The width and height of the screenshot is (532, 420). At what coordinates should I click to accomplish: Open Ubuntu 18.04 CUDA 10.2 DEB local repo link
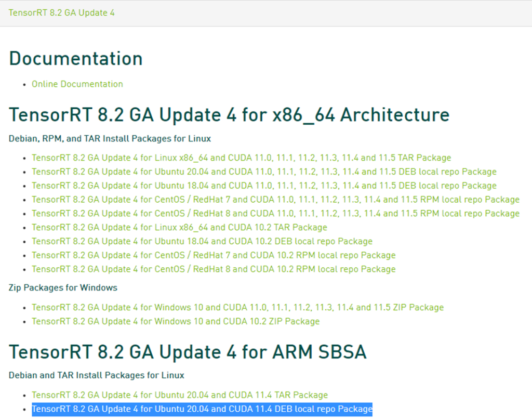pos(202,241)
